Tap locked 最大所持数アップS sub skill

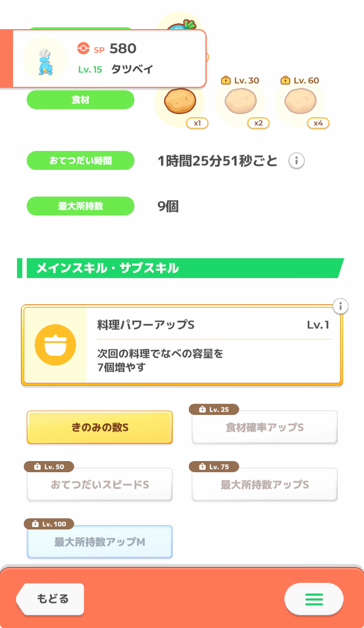(x=265, y=485)
